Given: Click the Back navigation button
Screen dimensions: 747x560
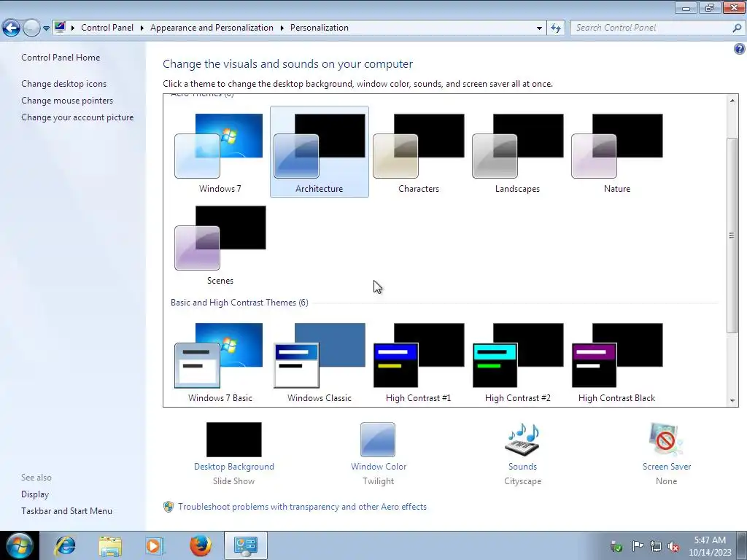Looking at the screenshot, I should pyautogui.click(x=12, y=28).
